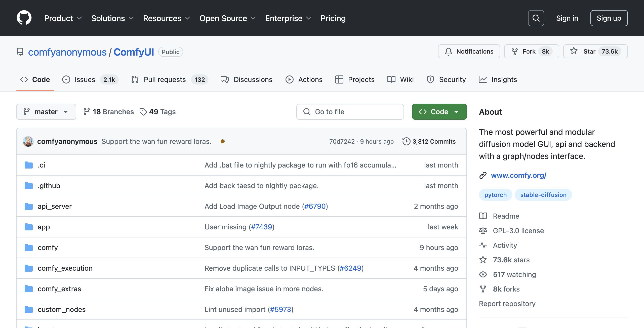Click the Notifications bell button
The width and height of the screenshot is (644, 328).
click(x=469, y=51)
